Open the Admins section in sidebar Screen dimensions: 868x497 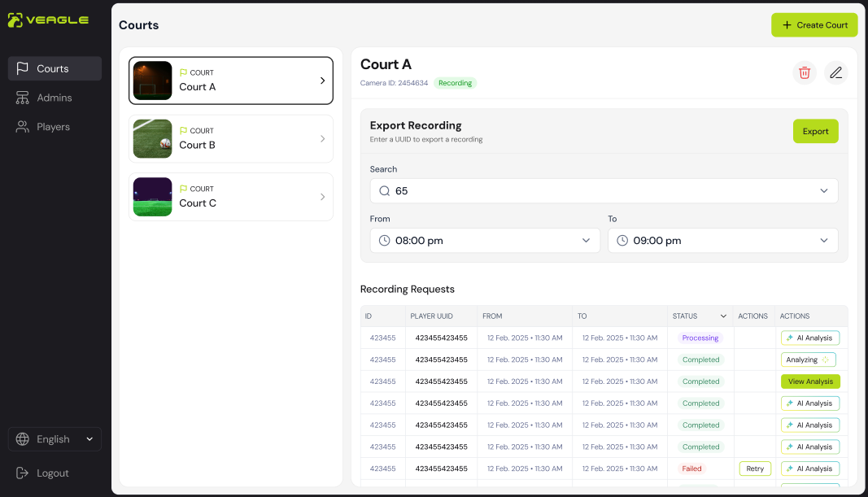pyautogui.click(x=54, y=98)
